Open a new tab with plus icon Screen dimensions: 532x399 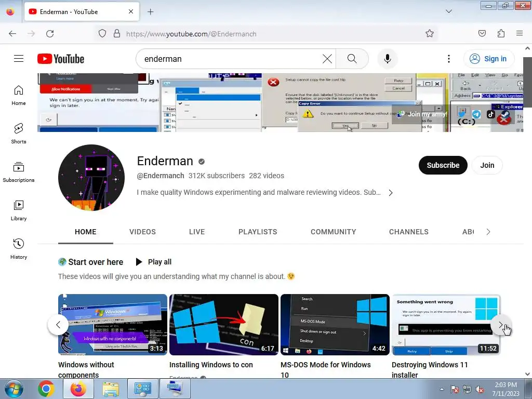click(x=150, y=11)
